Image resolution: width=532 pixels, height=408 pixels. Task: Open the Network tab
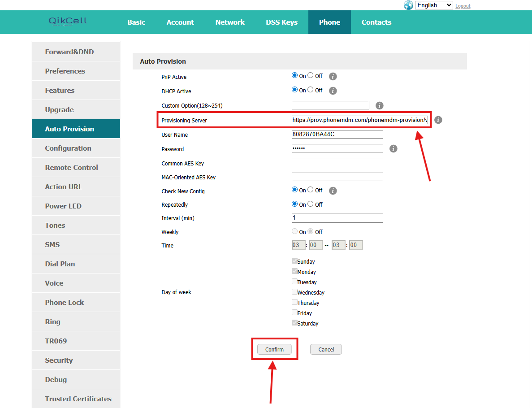click(x=230, y=22)
